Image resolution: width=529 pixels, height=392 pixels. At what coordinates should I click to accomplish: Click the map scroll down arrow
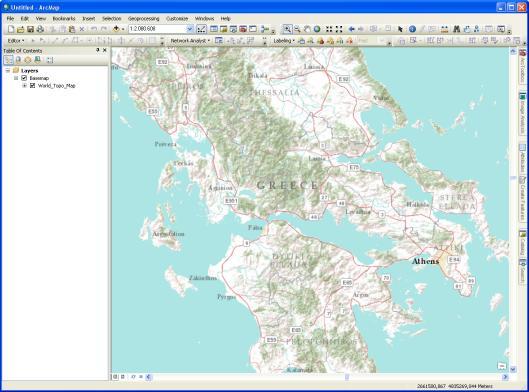[513, 369]
